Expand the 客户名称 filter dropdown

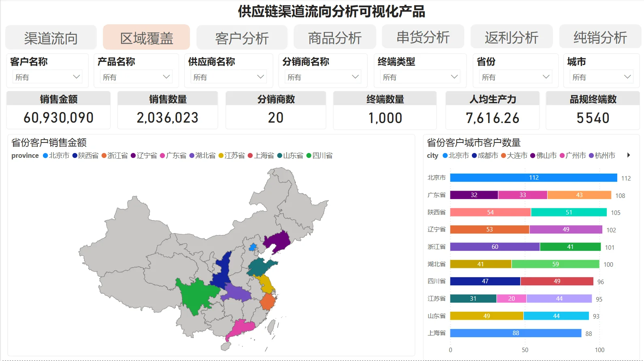47,76
